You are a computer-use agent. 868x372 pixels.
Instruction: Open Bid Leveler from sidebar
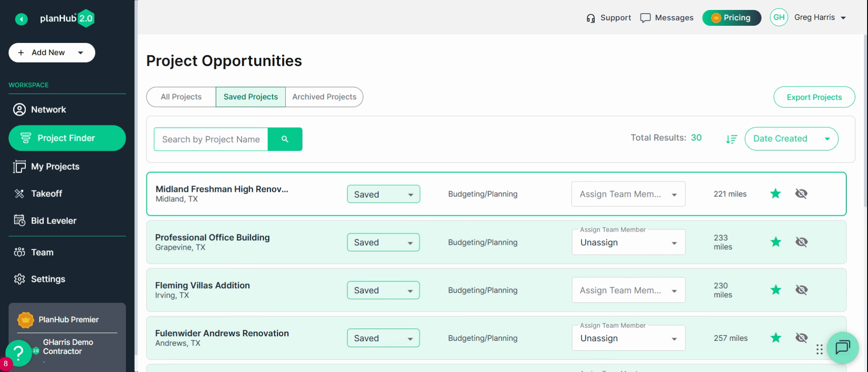tap(67, 221)
